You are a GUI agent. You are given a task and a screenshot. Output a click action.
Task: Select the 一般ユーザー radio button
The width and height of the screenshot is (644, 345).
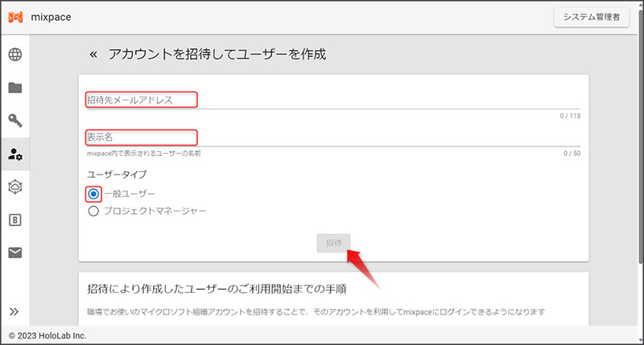click(x=94, y=194)
